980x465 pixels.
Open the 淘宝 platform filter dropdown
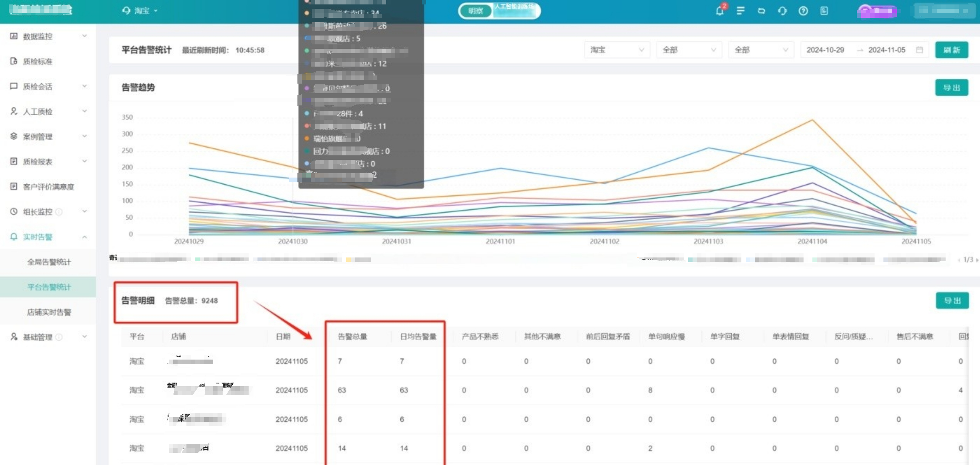pos(617,50)
